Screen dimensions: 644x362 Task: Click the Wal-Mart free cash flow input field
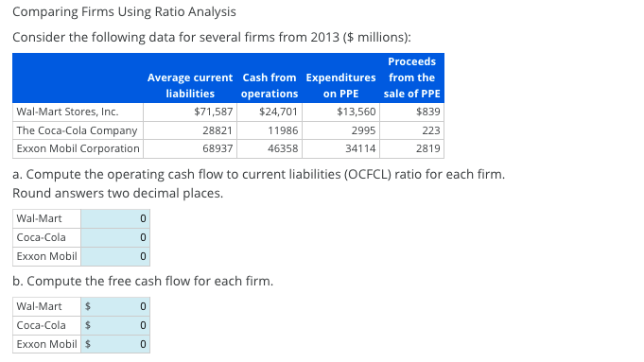(115, 306)
